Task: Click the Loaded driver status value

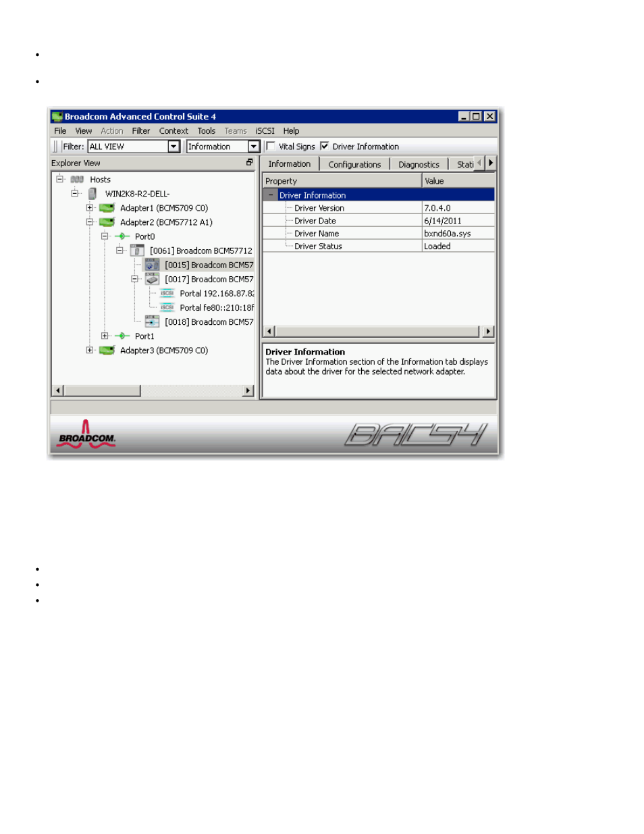Action: tap(437, 246)
